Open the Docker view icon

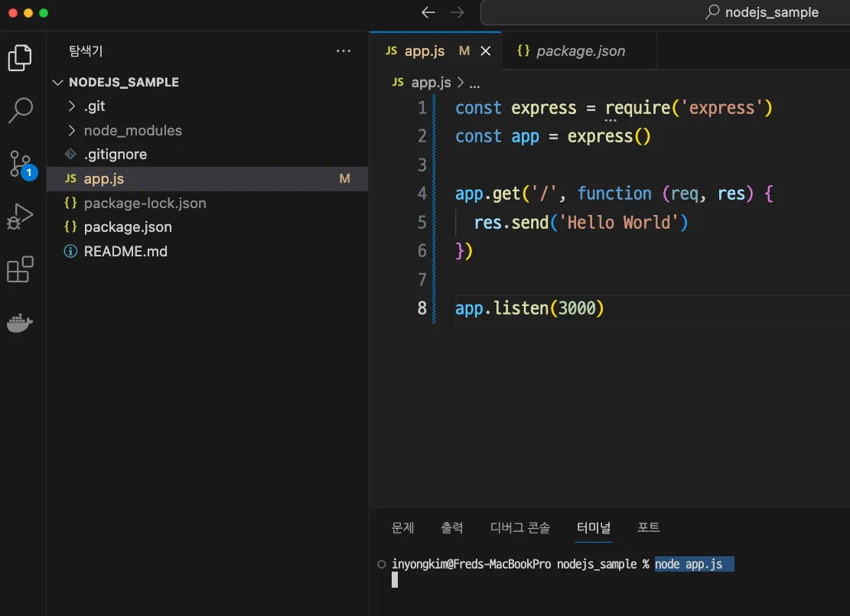[x=20, y=323]
